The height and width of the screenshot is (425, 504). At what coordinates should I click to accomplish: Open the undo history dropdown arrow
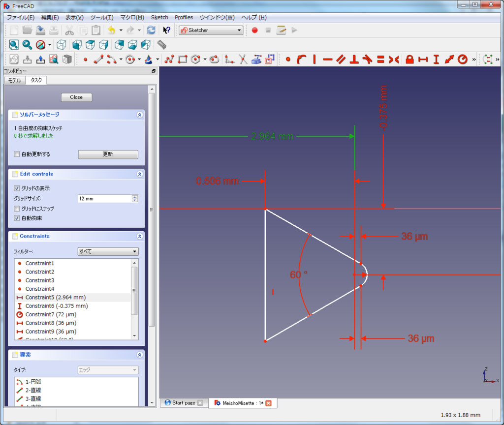pos(121,30)
